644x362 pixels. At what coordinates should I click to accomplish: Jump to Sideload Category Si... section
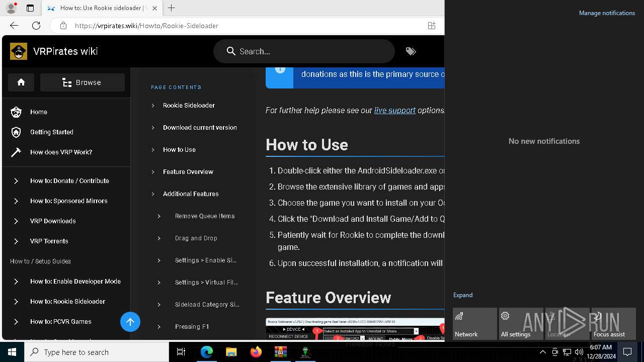(x=207, y=304)
